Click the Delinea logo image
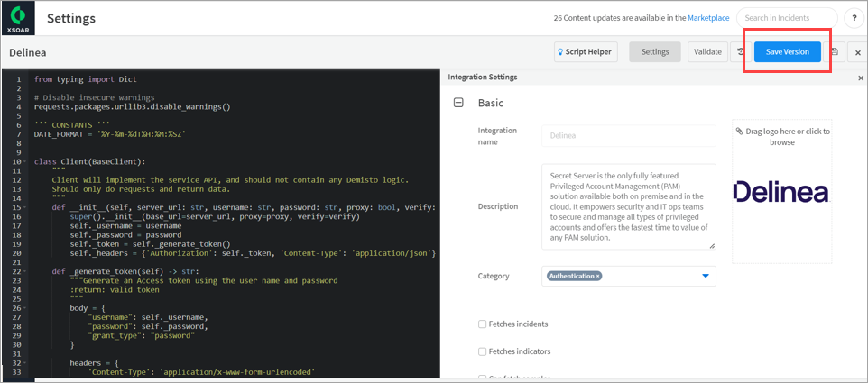 click(x=781, y=192)
